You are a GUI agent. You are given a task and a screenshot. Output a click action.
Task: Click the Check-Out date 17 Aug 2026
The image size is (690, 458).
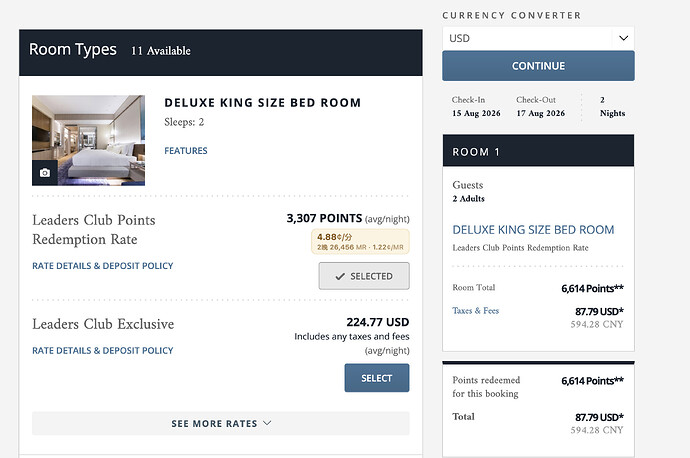[541, 113]
